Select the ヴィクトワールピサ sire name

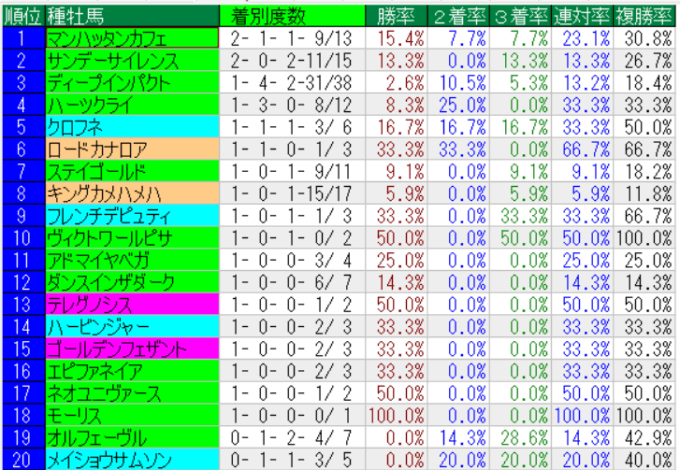132,238
